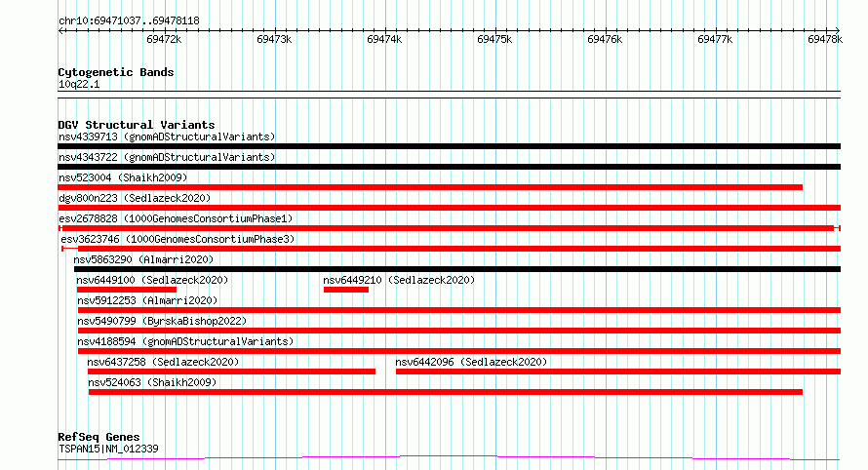Click the nsv6449210 Sedlazeck2020 label
The width and height of the screenshot is (868, 470).
tap(399, 280)
